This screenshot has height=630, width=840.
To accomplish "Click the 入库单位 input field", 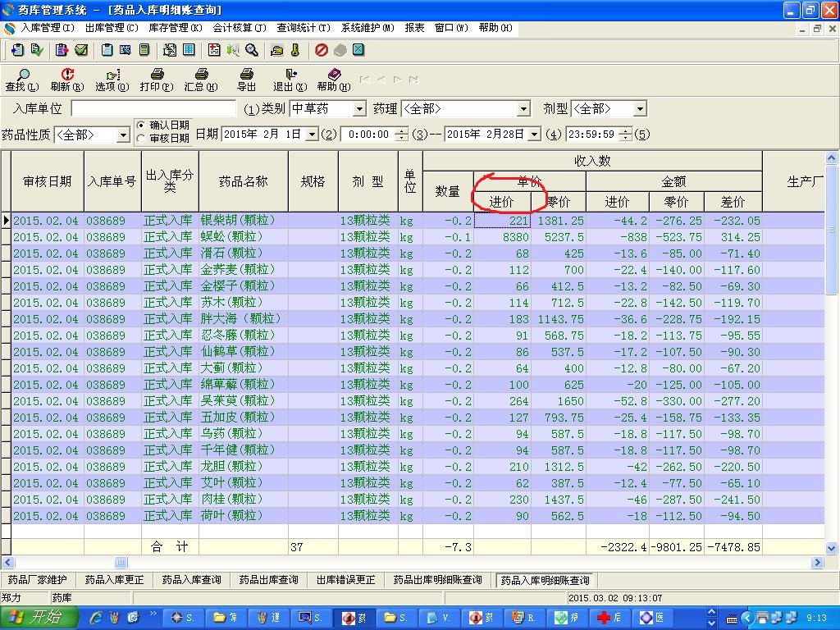I will 153,109.
